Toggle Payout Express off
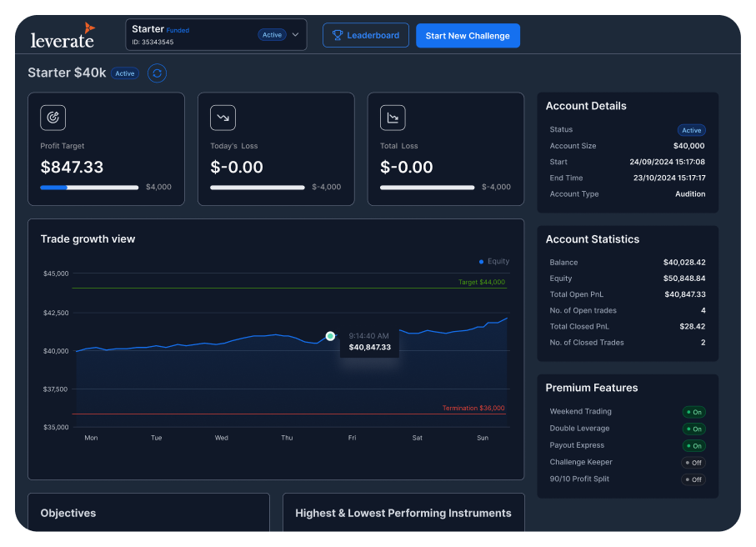 tap(693, 446)
